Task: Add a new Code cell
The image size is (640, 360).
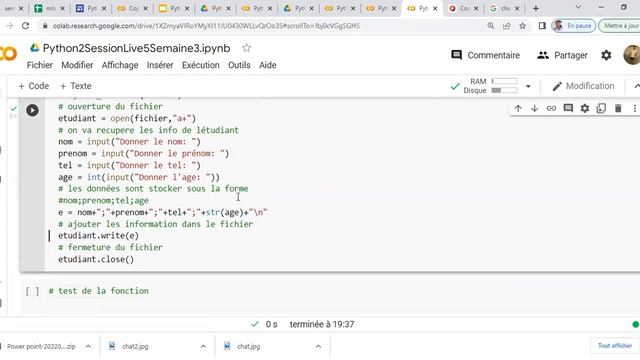Action: pos(33,86)
